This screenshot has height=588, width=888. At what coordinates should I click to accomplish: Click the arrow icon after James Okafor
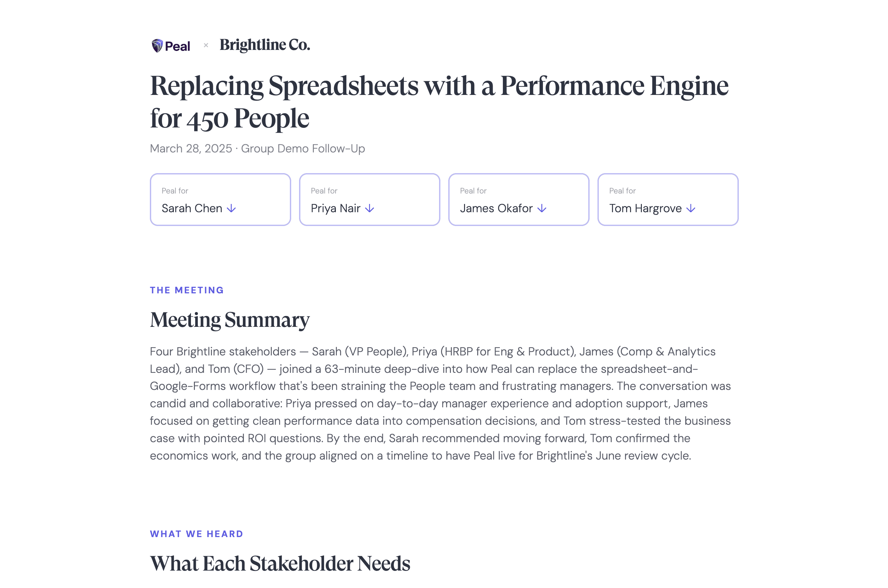[542, 208]
